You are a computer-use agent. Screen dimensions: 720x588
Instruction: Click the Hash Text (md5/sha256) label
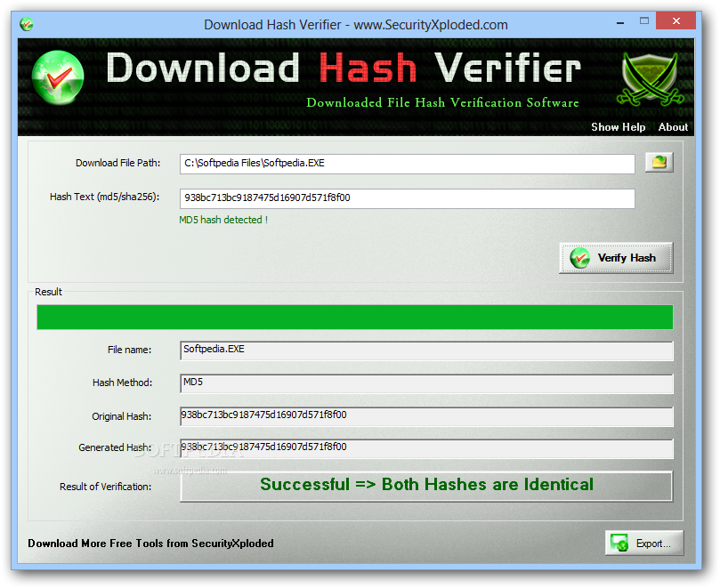[105, 197]
